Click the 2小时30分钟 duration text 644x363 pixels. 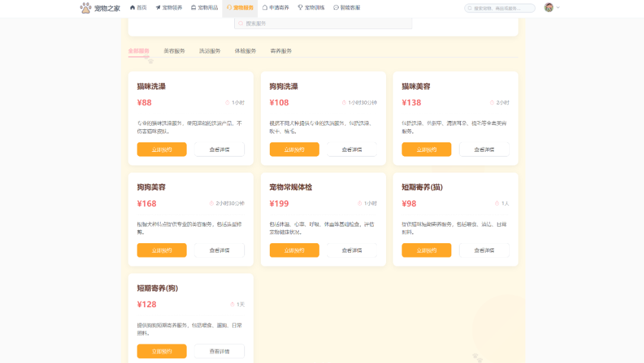[230, 203]
